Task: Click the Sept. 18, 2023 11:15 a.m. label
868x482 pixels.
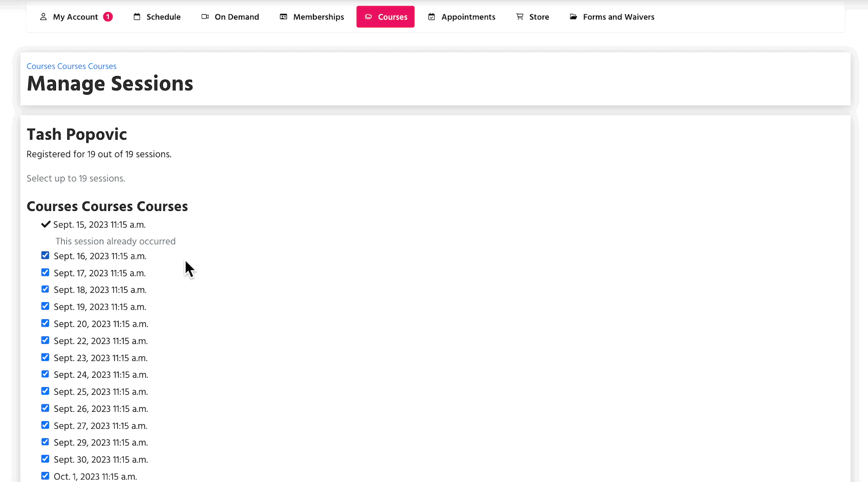Action: [100, 290]
